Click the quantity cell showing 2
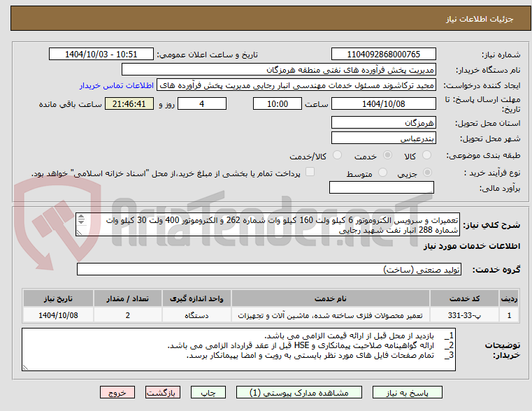532x411 pixels. [127, 315]
